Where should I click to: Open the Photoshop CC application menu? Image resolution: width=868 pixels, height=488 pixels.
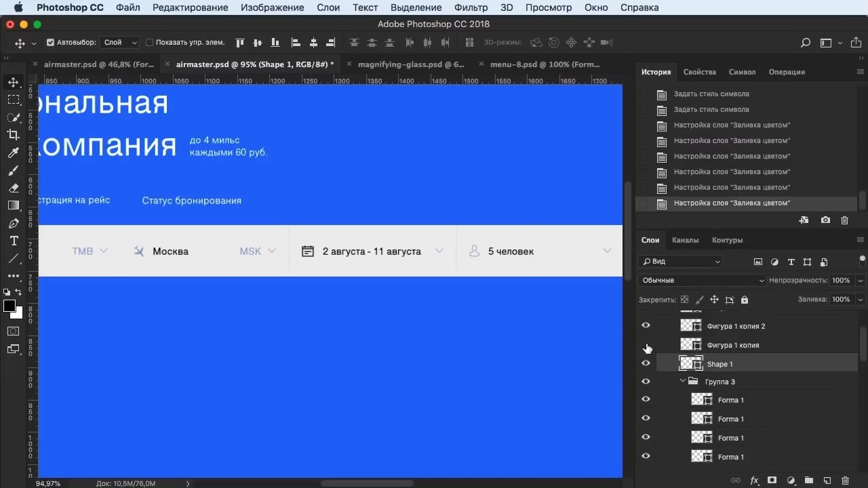(70, 7)
